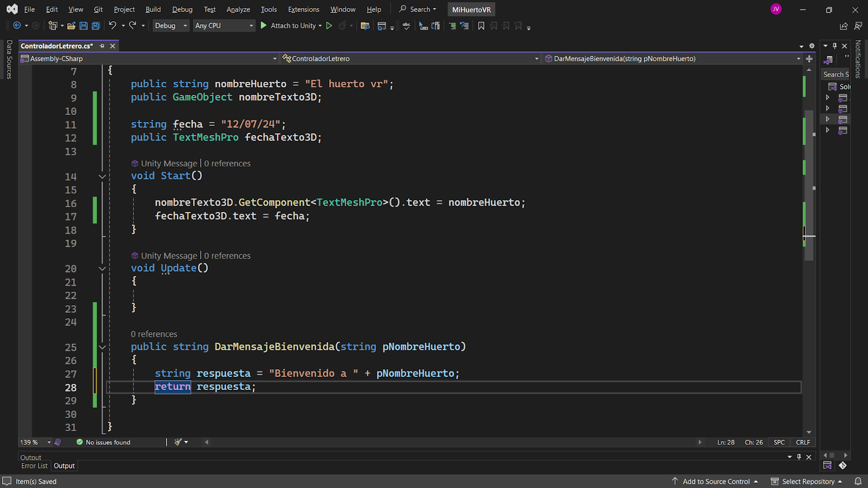This screenshot has width=868, height=488.
Task: Click the Save All toolbar icon
Action: (x=95, y=25)
